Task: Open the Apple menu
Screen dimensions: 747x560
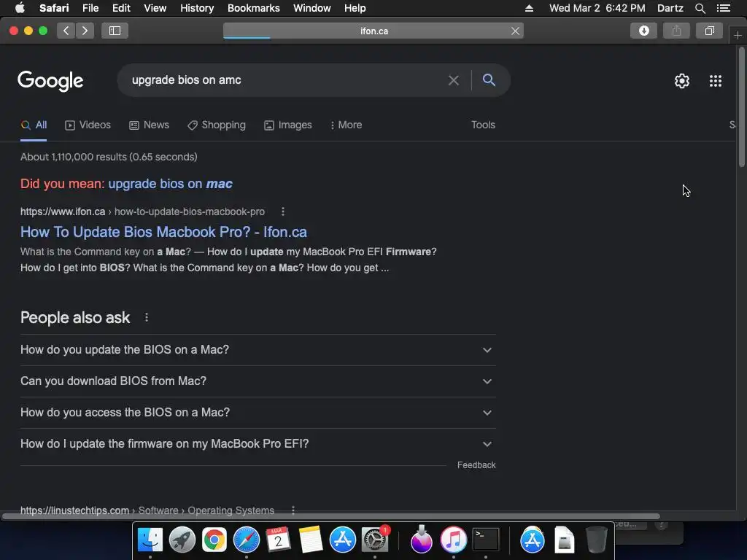Action: coord(20,8)
